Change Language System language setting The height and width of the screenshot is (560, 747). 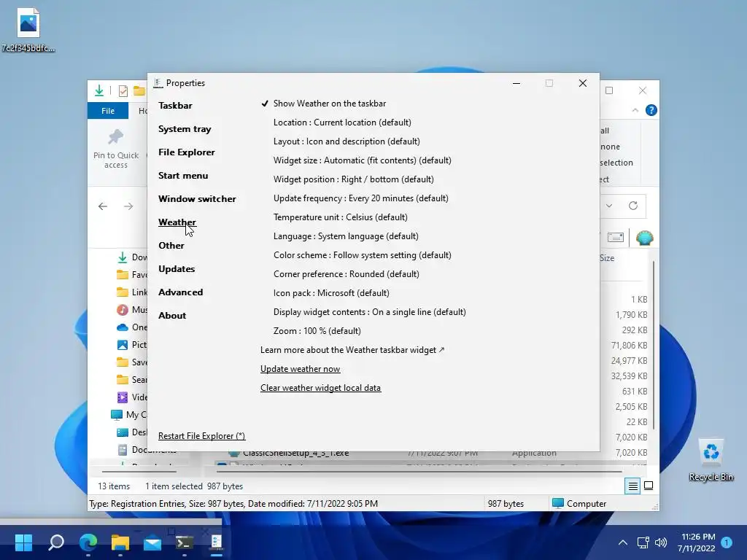(x=346, y=236)
